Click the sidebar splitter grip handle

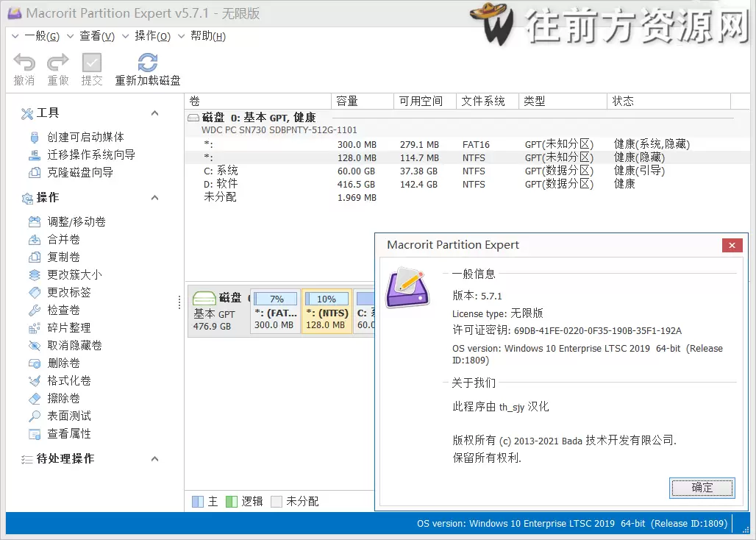pos(179,302)
